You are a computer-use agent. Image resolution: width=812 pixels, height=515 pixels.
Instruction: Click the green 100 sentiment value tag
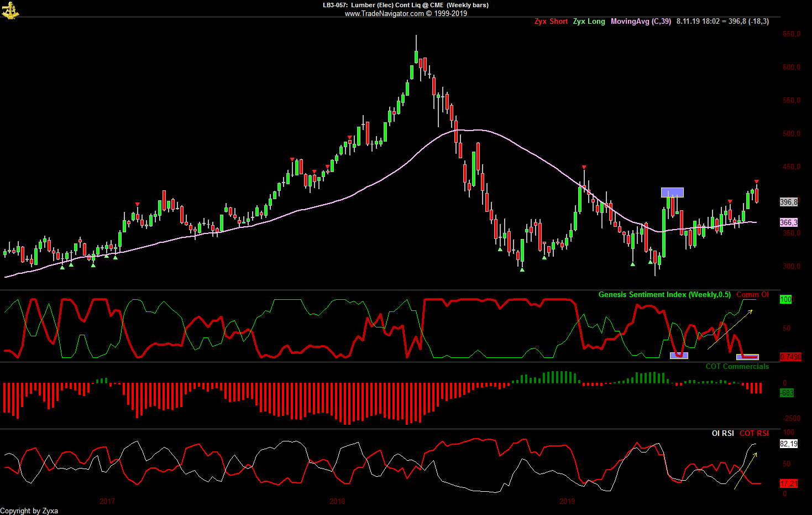(x=785, y=299)
